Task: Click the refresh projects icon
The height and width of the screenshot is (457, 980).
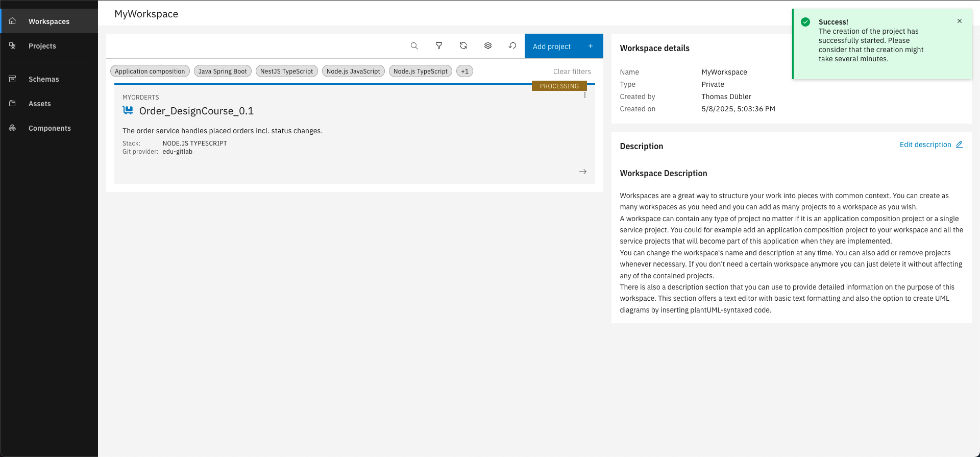Action: 463,46
